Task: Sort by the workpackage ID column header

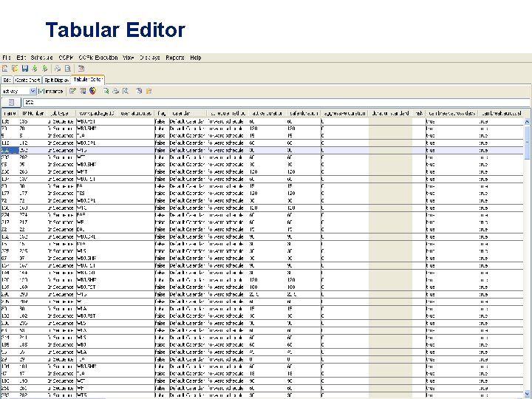Action: [x=96, y=113]
